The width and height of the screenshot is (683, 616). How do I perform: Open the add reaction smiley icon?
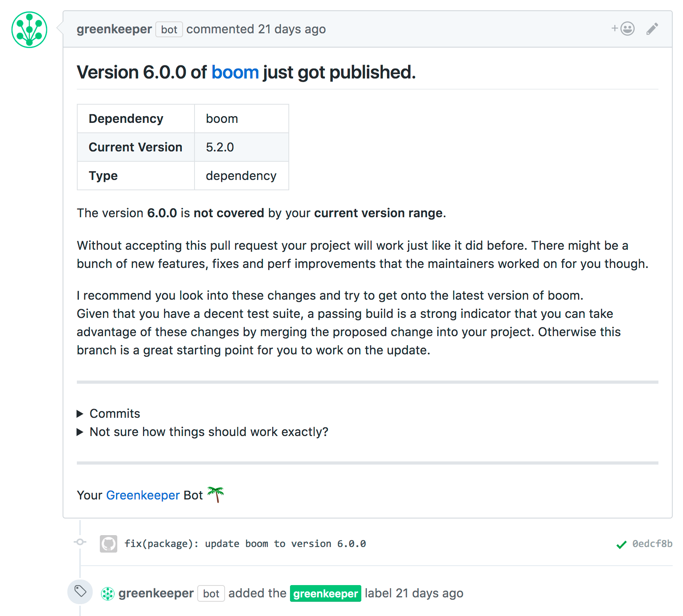coord(627,29)
